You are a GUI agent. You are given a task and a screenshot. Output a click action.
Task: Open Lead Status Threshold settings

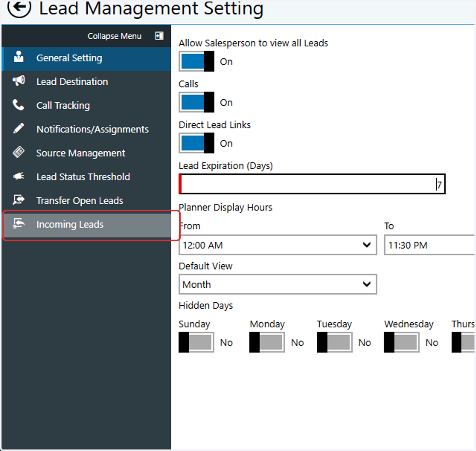tap(86, 177)
